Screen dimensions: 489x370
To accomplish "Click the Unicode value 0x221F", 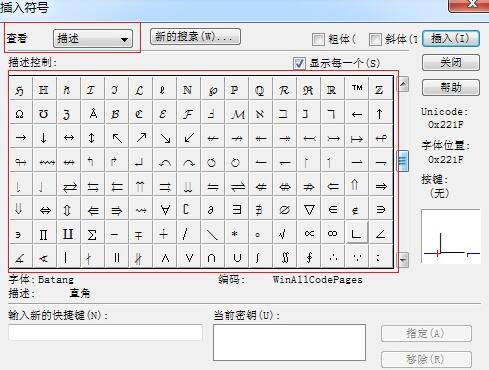I will [x=446, y=125].
